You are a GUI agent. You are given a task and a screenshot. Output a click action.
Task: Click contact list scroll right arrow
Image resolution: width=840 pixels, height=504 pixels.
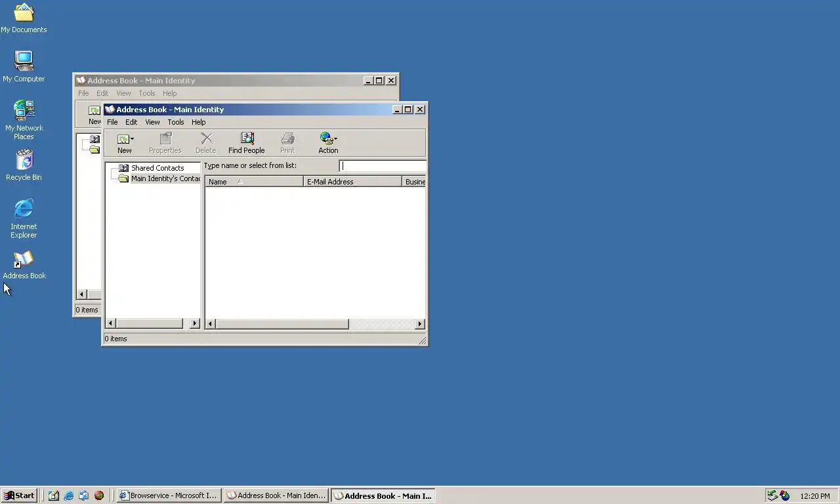[420, 324]
